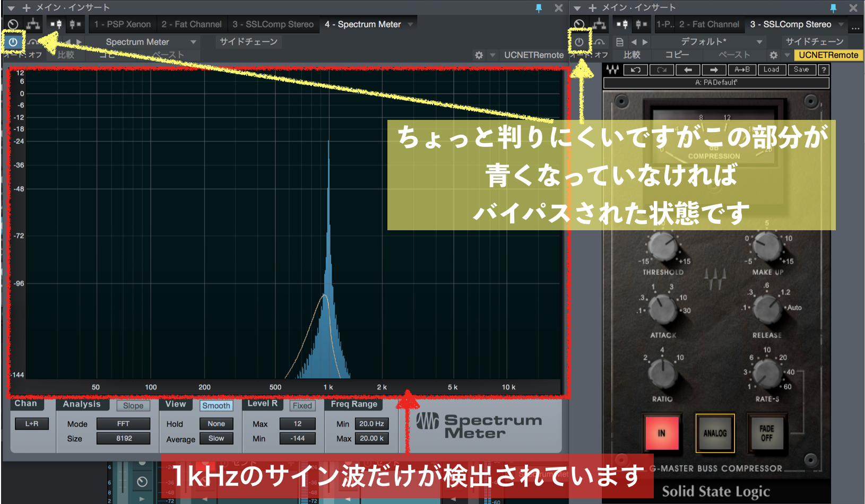Click UCNETRemote in SSLComp window
The image size is (865, 504).
pyautogui.click(x=828, y=55)
